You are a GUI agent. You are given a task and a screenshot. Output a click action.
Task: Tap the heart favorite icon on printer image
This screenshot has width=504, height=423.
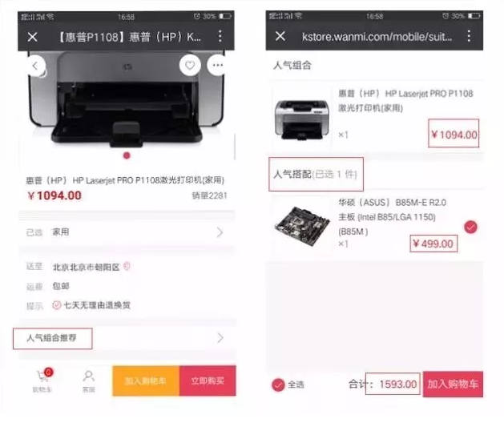[x=190, y=66]
